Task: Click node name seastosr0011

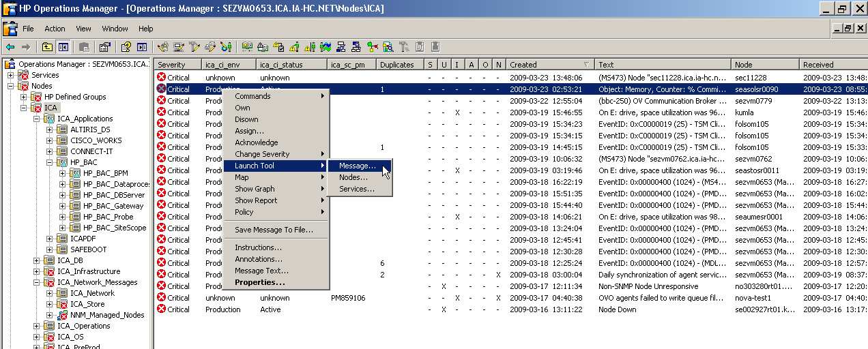Action: [757, 170]
